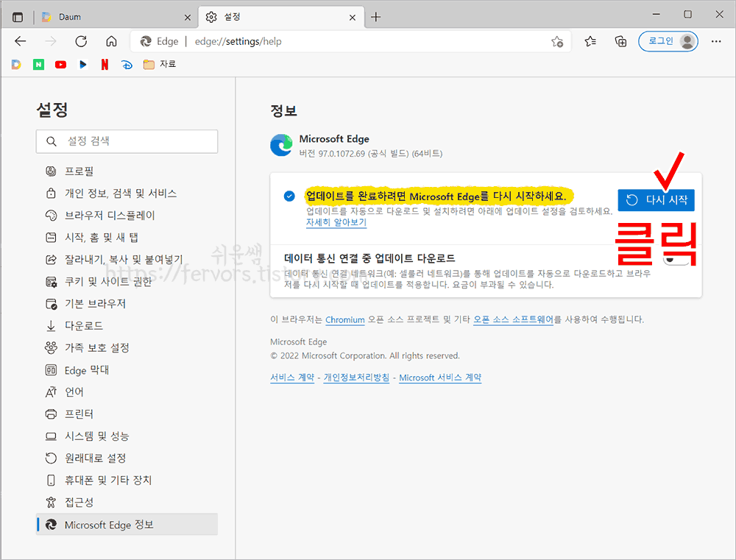Open the Chromium link

pos(345,319)
